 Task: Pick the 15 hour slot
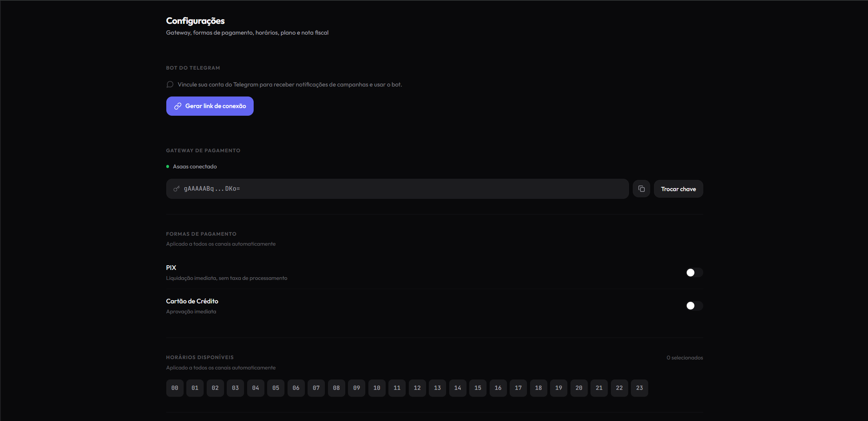(478, 388)
